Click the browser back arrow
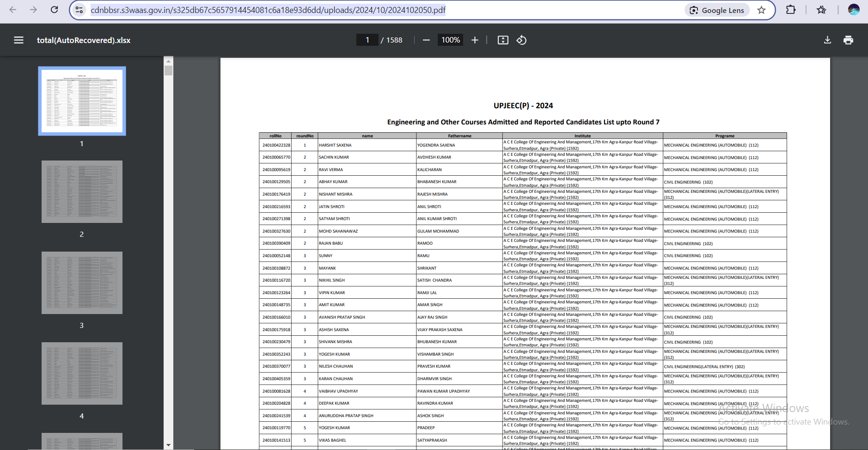The height and width of the screenshot is (450, 868). pos(13,10)
